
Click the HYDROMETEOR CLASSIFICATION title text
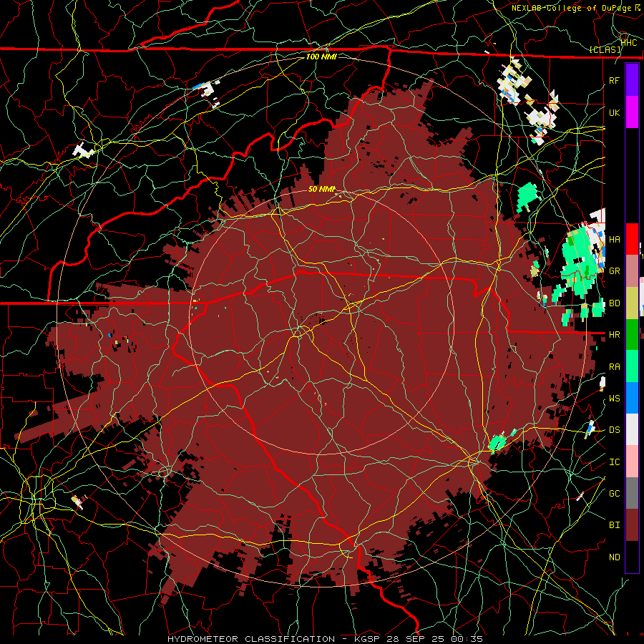click(x=251, y=639)
